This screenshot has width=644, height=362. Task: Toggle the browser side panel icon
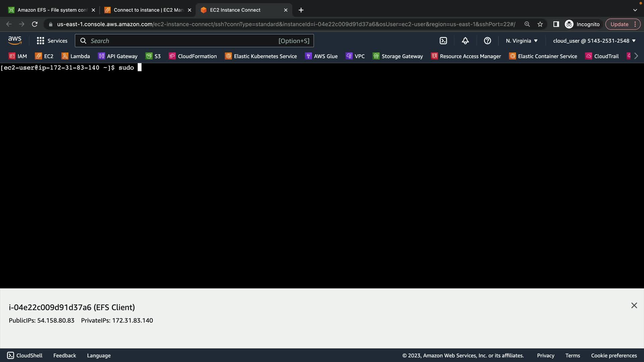[556, 24]
